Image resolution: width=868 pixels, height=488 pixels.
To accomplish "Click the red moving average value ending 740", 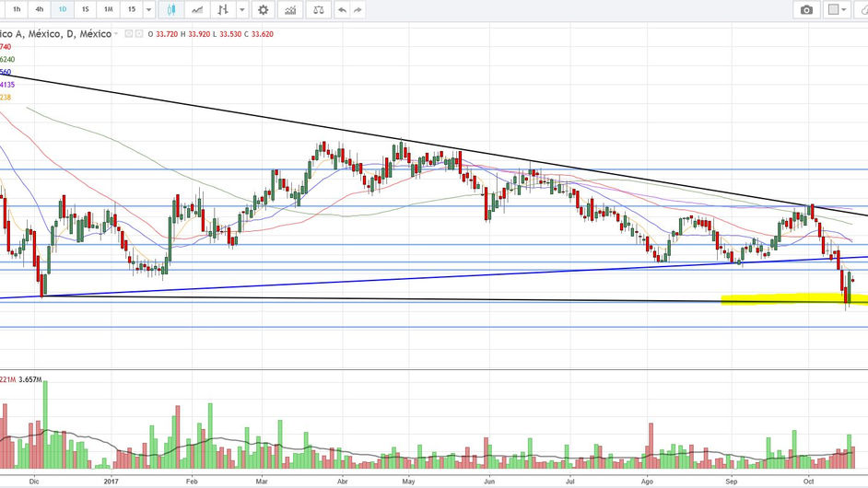I will coord(5,47).
